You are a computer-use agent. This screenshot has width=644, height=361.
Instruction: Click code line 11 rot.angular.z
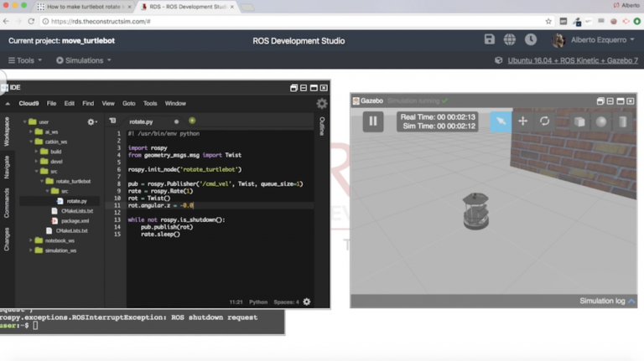tap(161, 205)
